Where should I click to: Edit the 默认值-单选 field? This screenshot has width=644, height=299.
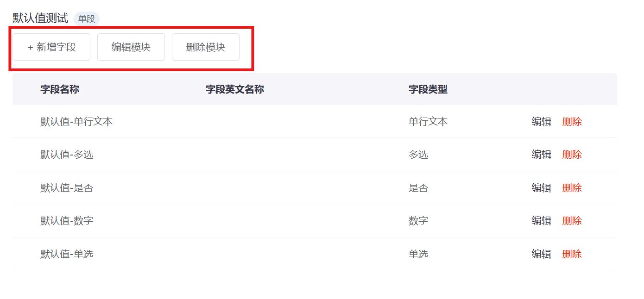pos(541,254)
